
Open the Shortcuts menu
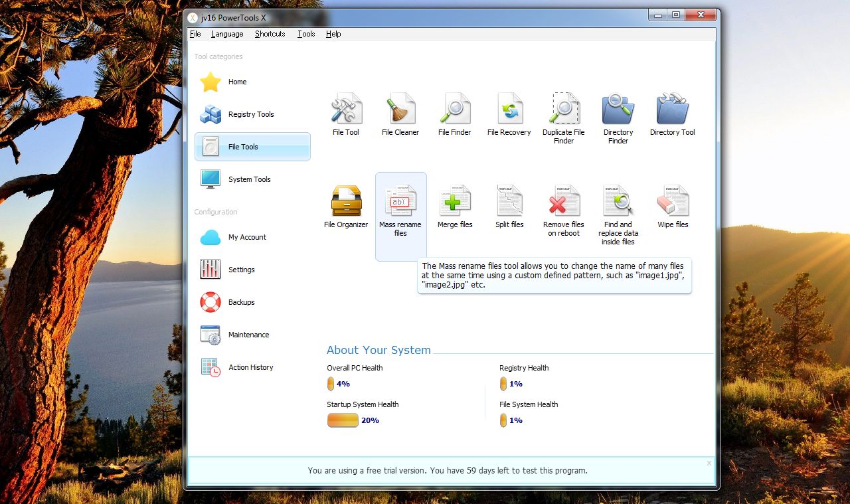[x=270, y=34]
